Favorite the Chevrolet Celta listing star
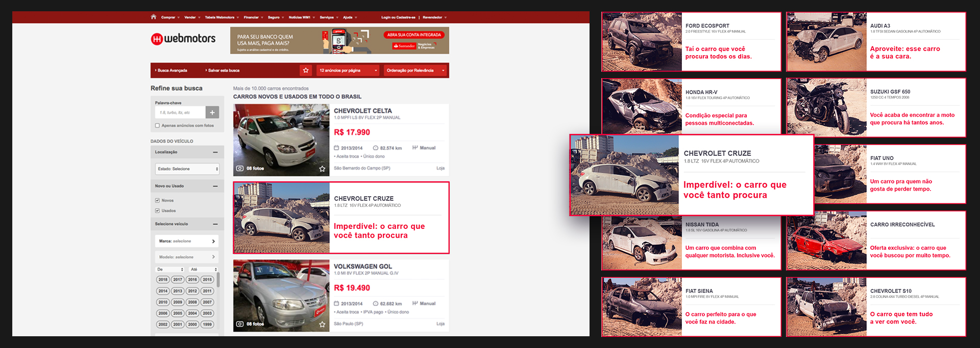Image resolution: width=980 pixels, height=348 pixels. coord(322,169)
